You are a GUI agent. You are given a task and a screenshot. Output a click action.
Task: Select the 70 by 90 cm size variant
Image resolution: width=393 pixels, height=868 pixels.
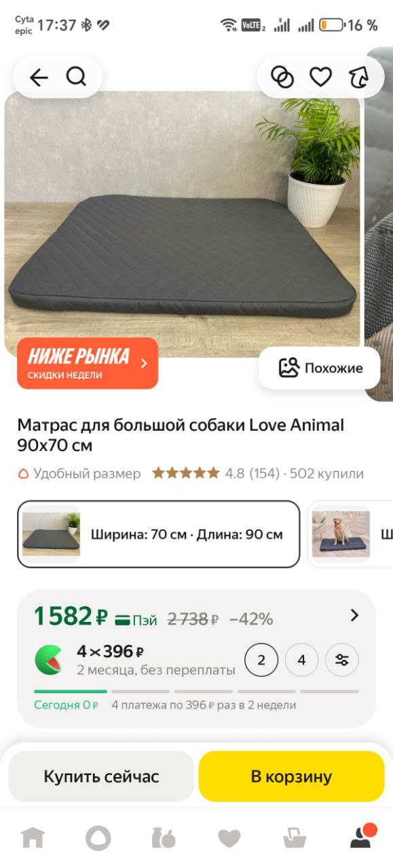pos(158,534)
